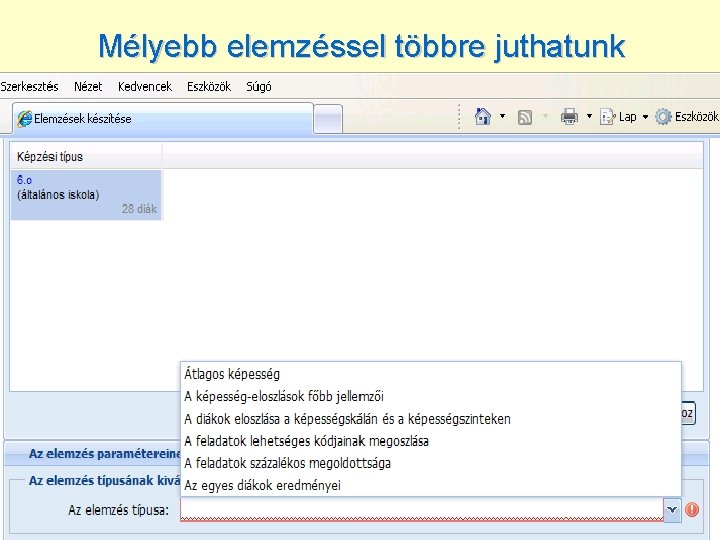Open the Kedvencek menu

(145, 86)
